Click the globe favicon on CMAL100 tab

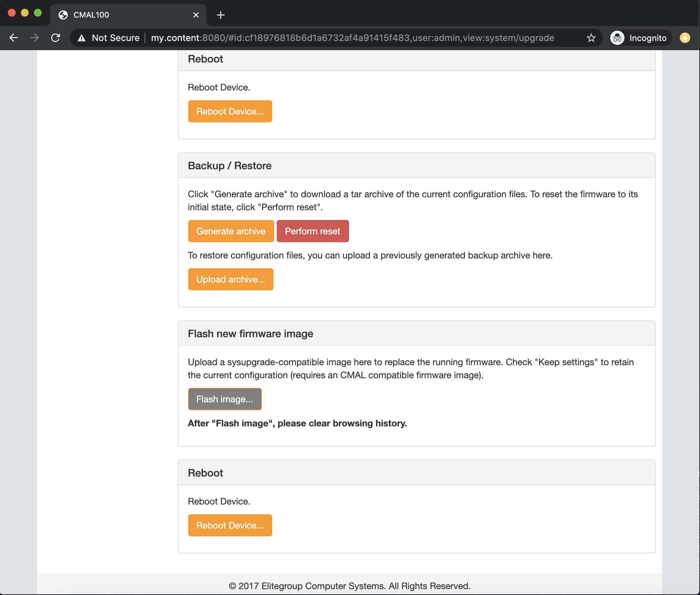(x=63, y=15)
